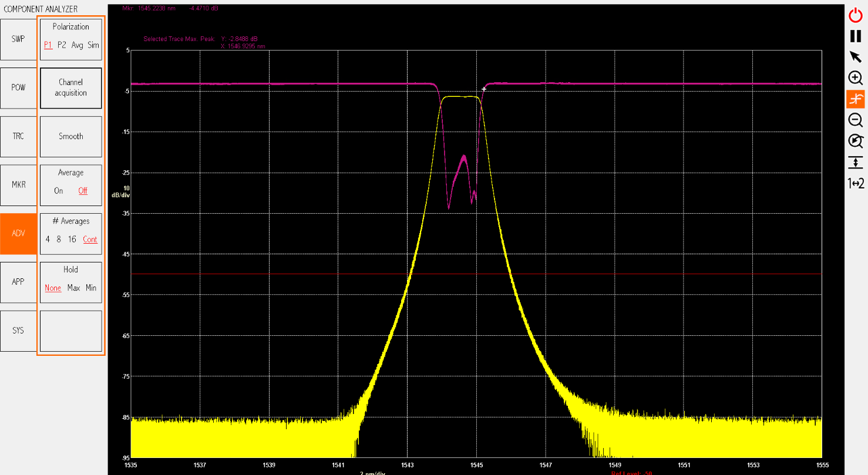Image resolution: width=868 pixels, height=475 pixels.
Task: Activate the zoom in magnifier
Action: [856, 78]
